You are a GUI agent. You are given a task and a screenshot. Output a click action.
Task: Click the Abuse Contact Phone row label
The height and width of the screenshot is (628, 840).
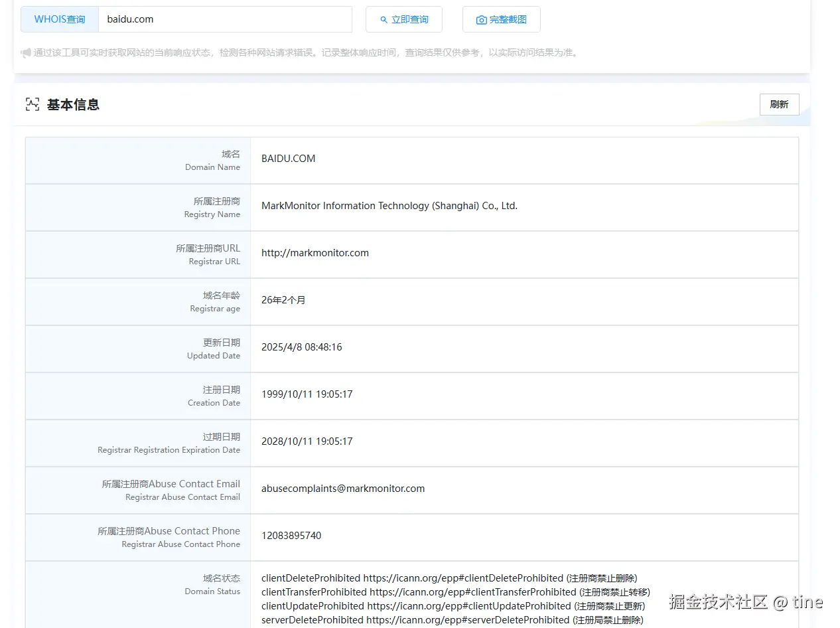169,537
